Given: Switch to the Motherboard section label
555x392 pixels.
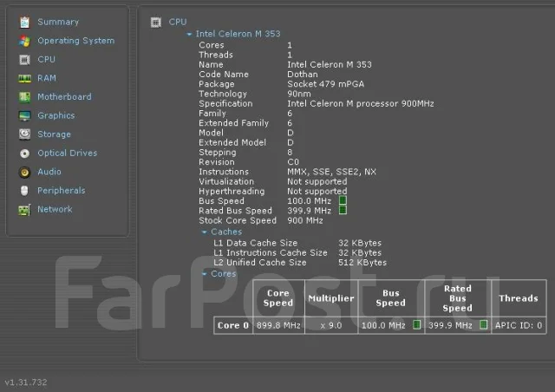Looking at the screenshot, I should click(64, 96).
